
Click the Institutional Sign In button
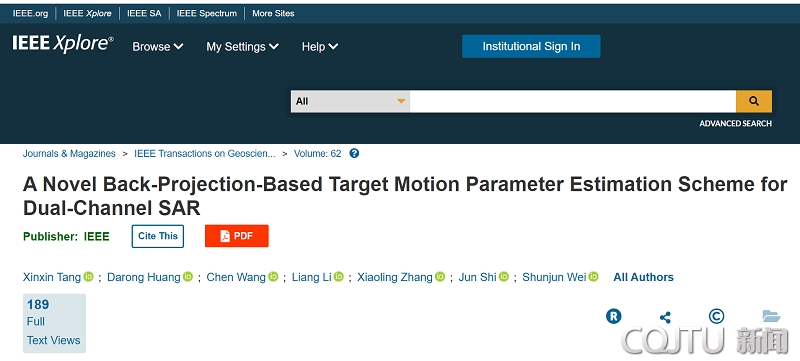pos(531,46)
